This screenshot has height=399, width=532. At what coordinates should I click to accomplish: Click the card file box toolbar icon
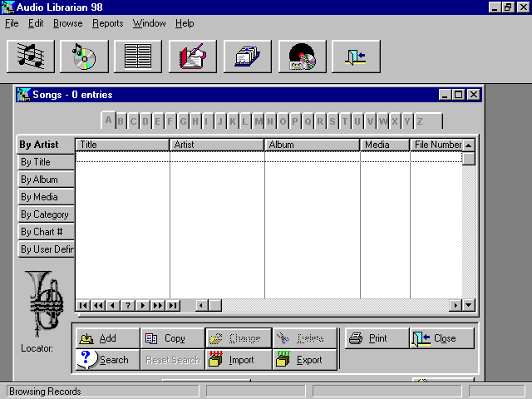tap(247, 57)
